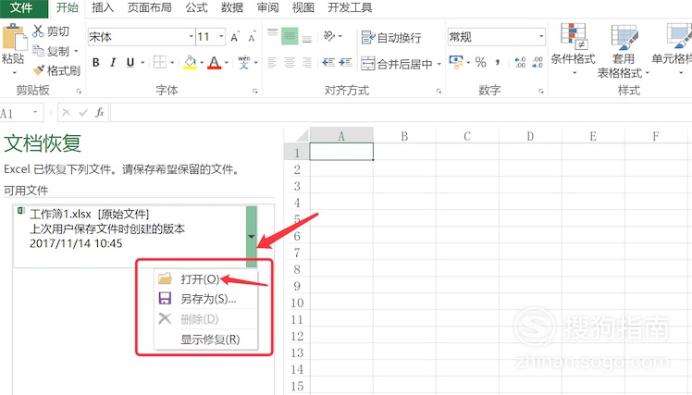
Task: Switch to the 数据 Data tab
Action: (x=232, y=8)
